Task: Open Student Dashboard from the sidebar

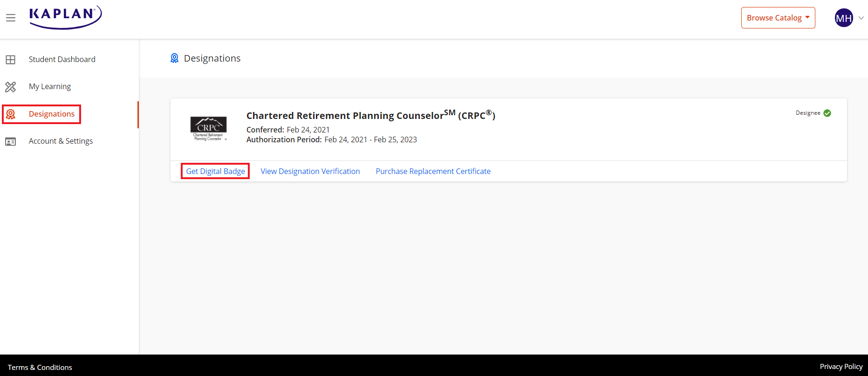Action: tap(62, 59)
